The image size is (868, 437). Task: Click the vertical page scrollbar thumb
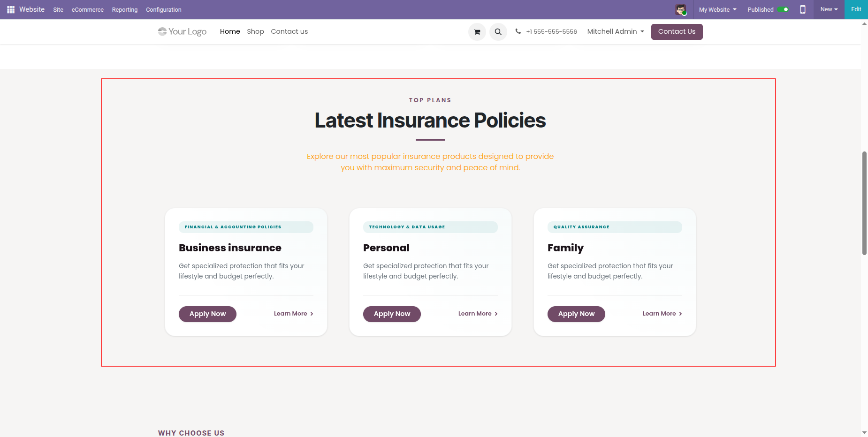click(864, 203)
